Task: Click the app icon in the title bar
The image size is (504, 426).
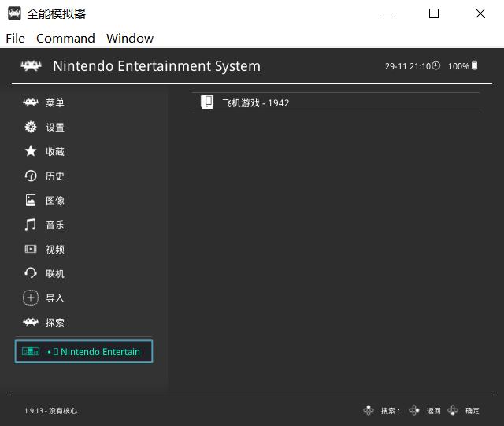Action: pos(14,13)
